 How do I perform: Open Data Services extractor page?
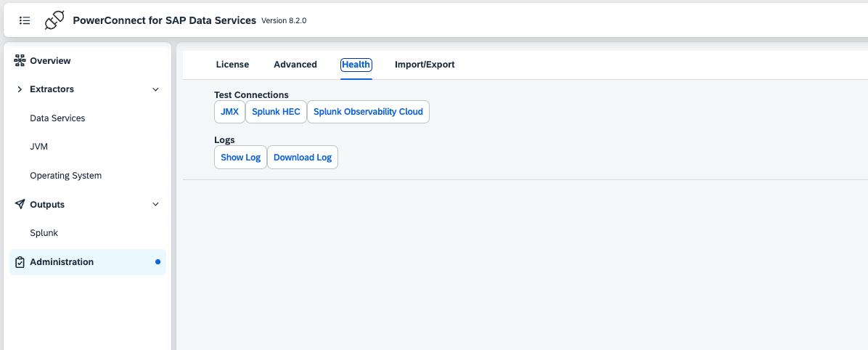coord(57,118)
